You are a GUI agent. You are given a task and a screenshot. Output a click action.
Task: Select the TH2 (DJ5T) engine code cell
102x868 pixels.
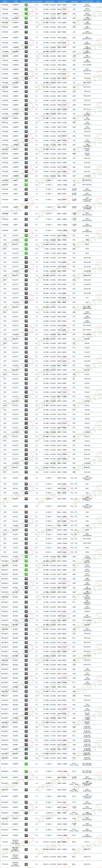(87, 109)
